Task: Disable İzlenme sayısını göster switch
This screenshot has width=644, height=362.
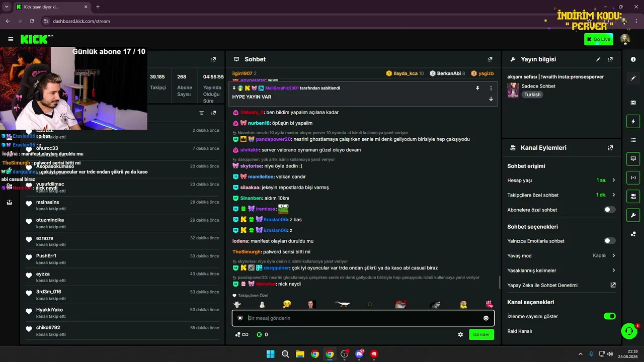Action: pyautogui.click(x=609, y=316)
